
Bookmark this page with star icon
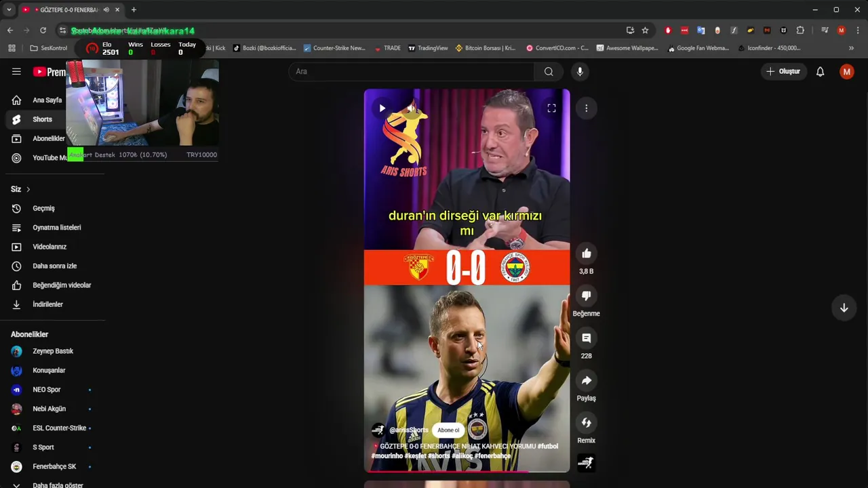(645, 30)
